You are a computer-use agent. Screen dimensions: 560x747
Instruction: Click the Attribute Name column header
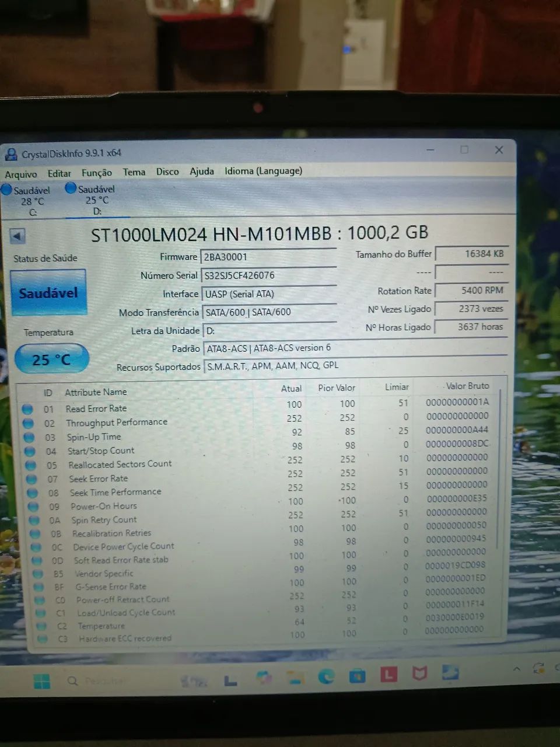96,392
